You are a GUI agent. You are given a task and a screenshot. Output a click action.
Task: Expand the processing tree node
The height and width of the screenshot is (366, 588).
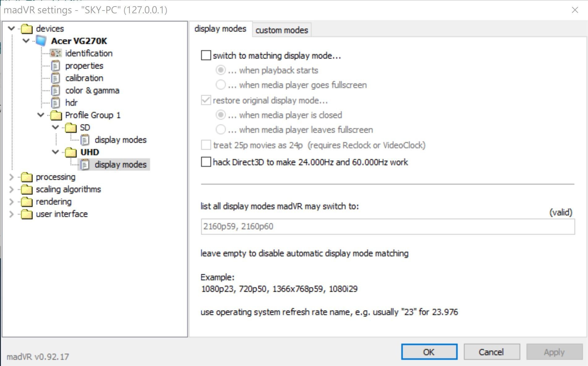point(11,177)
